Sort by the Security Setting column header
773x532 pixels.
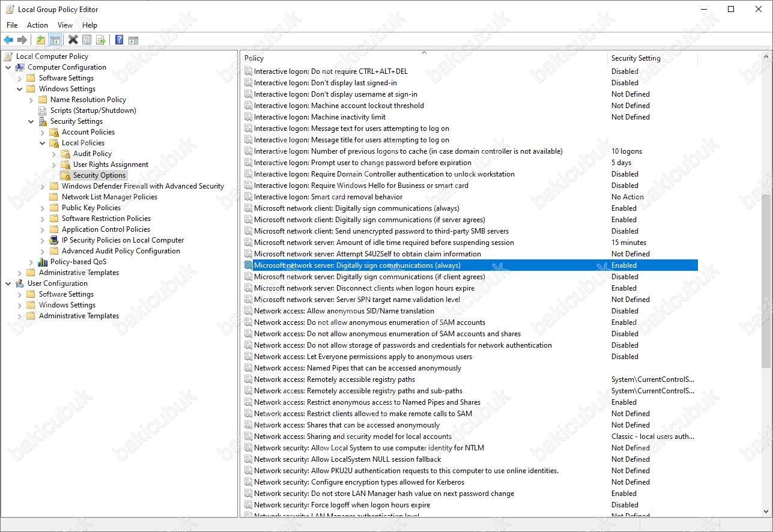point(652,58)
